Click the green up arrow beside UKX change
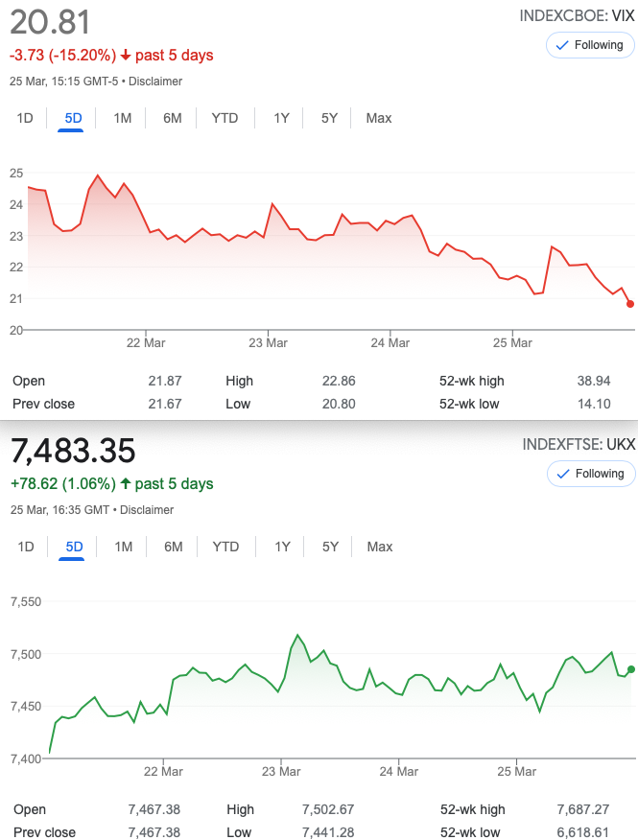 tap(126, 483)
